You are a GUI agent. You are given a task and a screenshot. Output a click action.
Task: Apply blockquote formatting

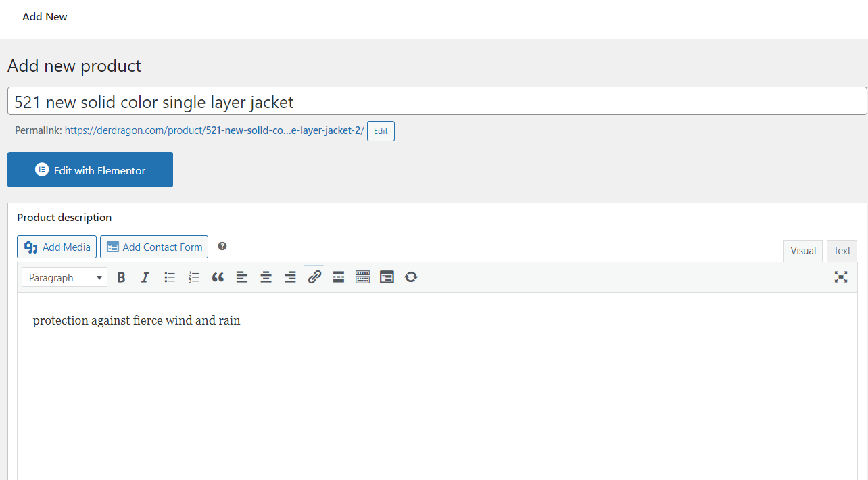click(218, 277)
